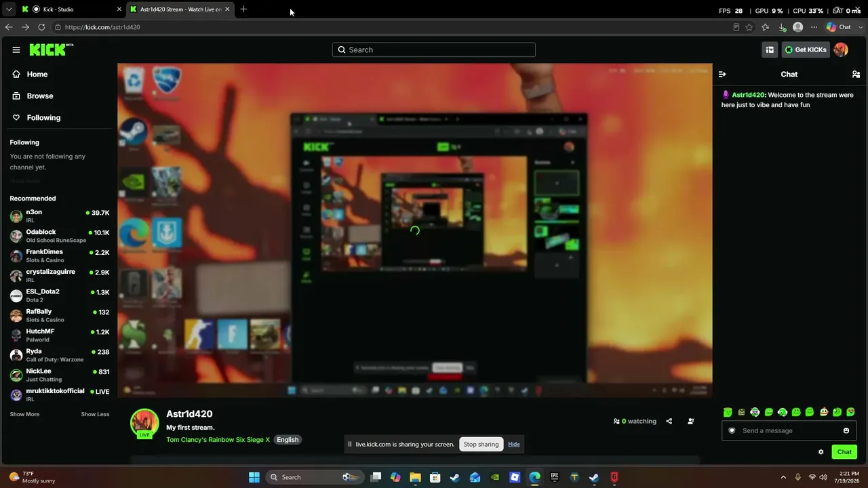Screen dimensions: 868x488
Task: Open the user profile avatar menu
Action: click(841, 49)
